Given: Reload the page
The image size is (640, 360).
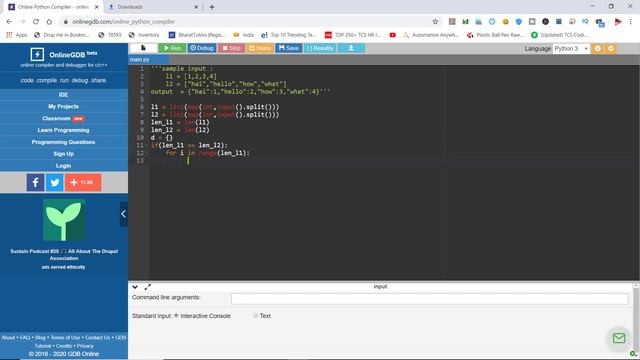Looking at the screenshot, I should [x=36, y=22].
